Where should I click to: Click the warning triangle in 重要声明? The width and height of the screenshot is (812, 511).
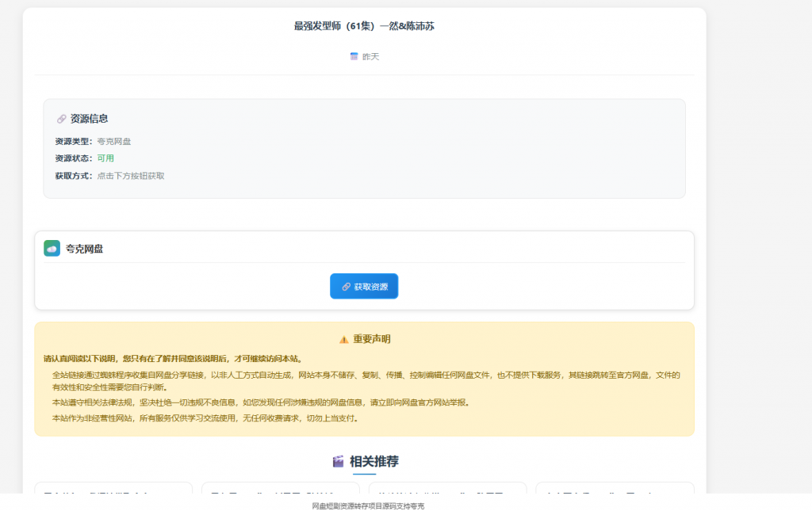[343, 338]
